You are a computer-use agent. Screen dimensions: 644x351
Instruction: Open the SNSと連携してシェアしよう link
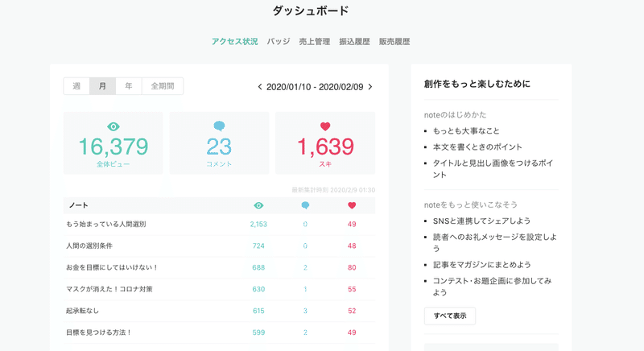(481, 221)
